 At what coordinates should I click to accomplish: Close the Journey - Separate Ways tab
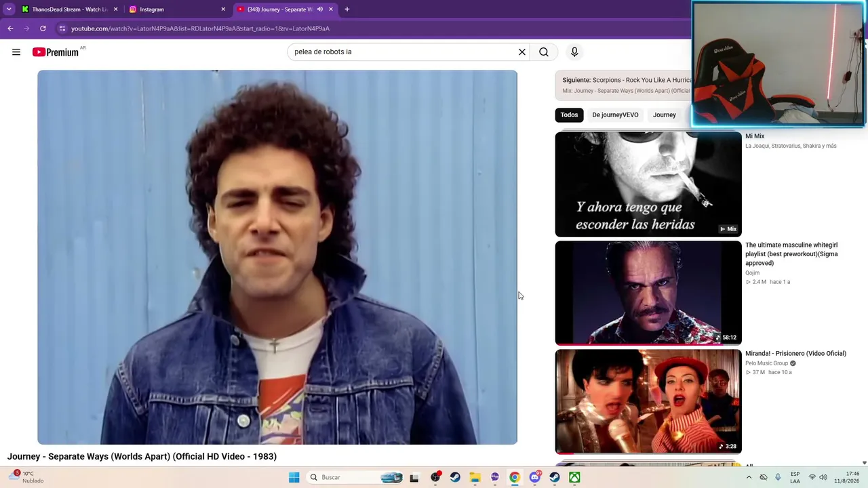[x=331, y=9]
